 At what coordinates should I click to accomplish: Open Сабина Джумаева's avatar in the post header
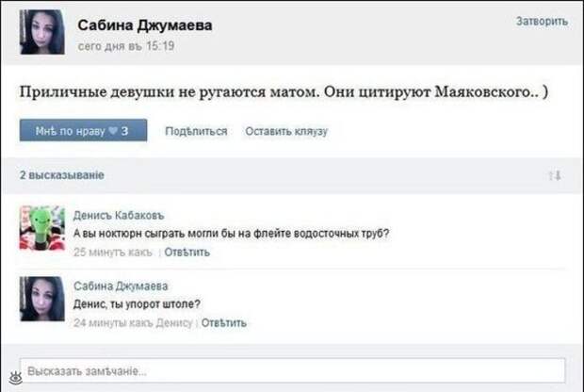click(42, 32)
